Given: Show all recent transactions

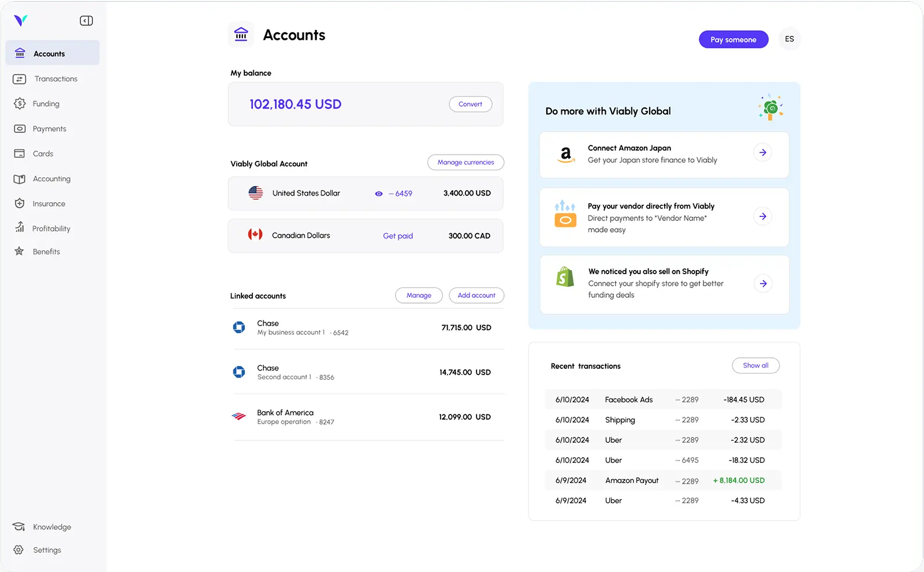Looking at the screenshot, I should click(755, 365).
